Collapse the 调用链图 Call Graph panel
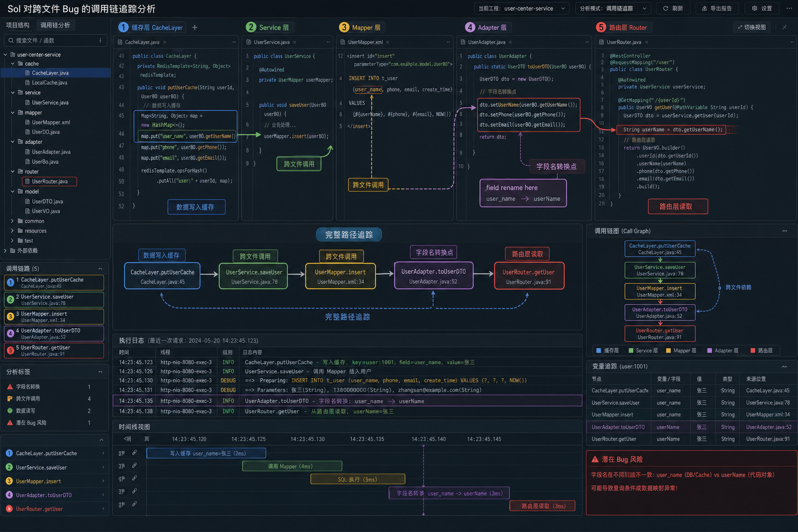 784,231
